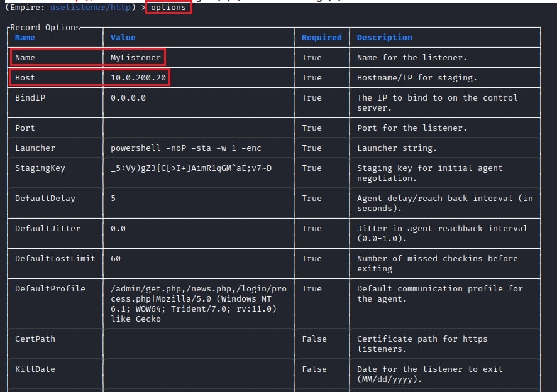Click the 'Description' column header
This screenshot has width=557, height=392.
pyautogui.click(x=384, y=37)
